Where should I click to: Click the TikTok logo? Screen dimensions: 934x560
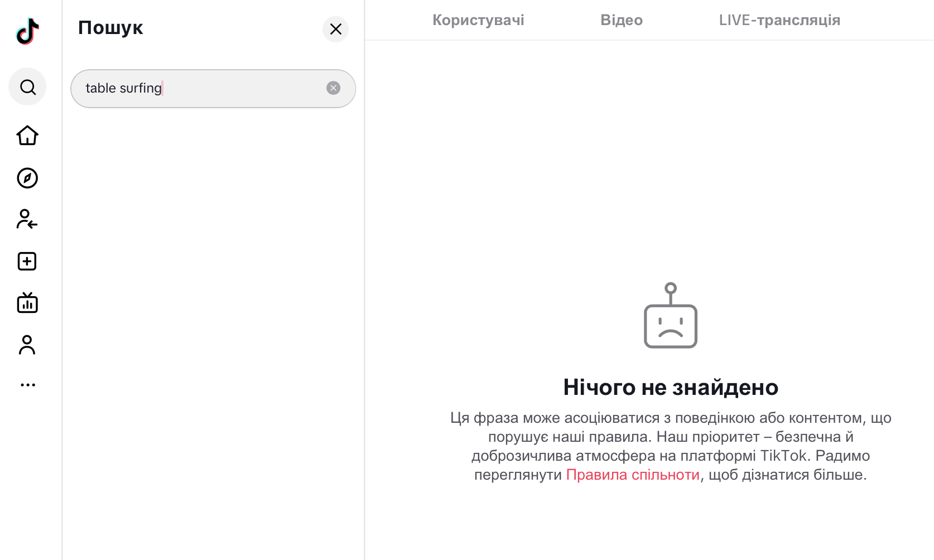point(27,31)
